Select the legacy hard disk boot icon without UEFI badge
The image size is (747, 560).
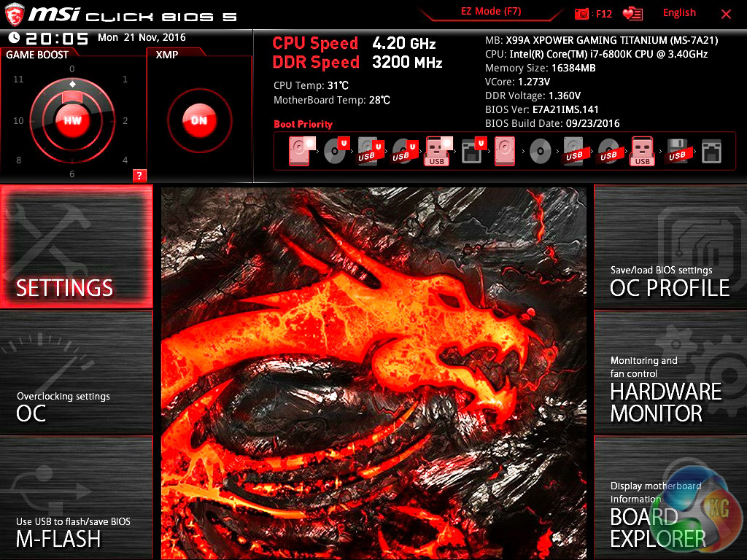point(505,151)
